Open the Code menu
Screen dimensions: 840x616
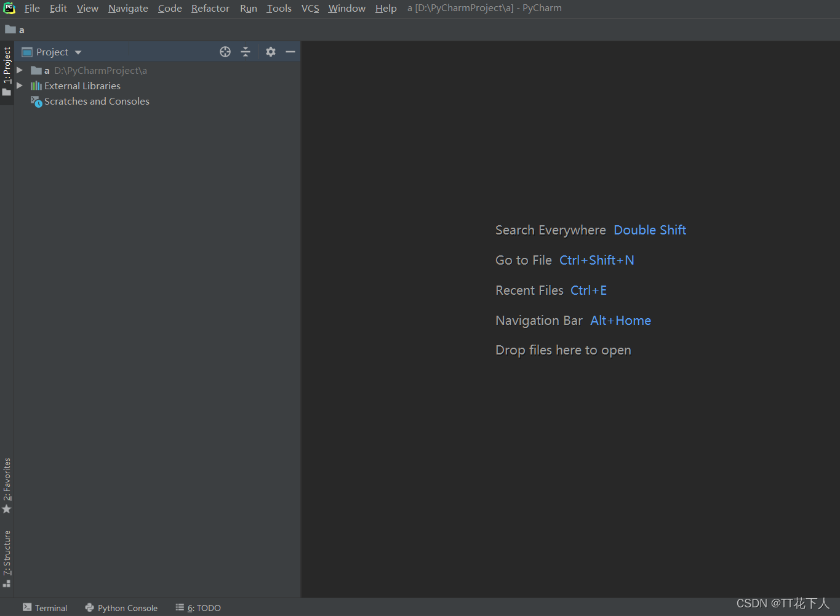[170, 8]
